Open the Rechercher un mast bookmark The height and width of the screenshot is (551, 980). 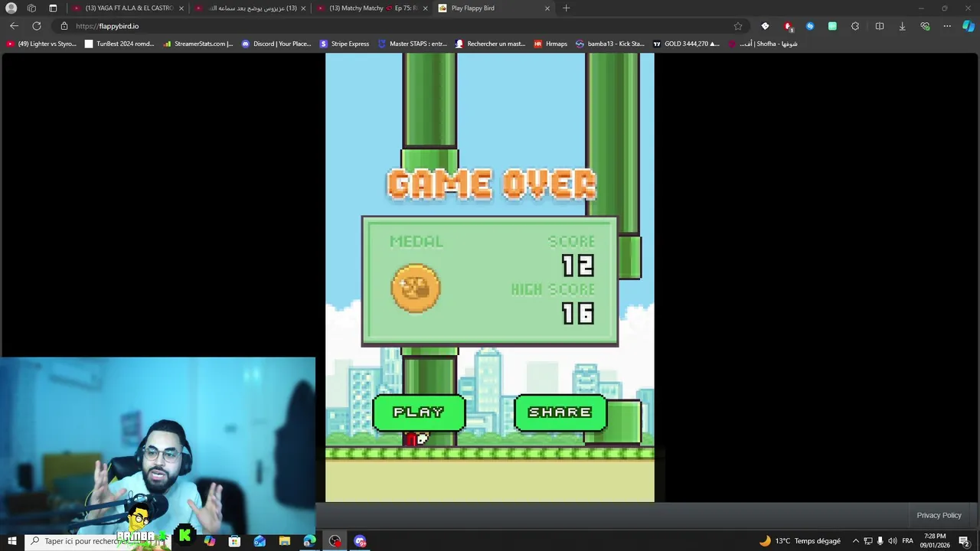[x=491, y=44]
